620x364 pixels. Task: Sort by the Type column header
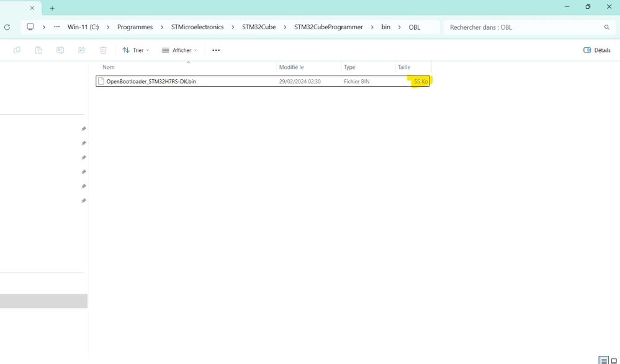point(368,67)
